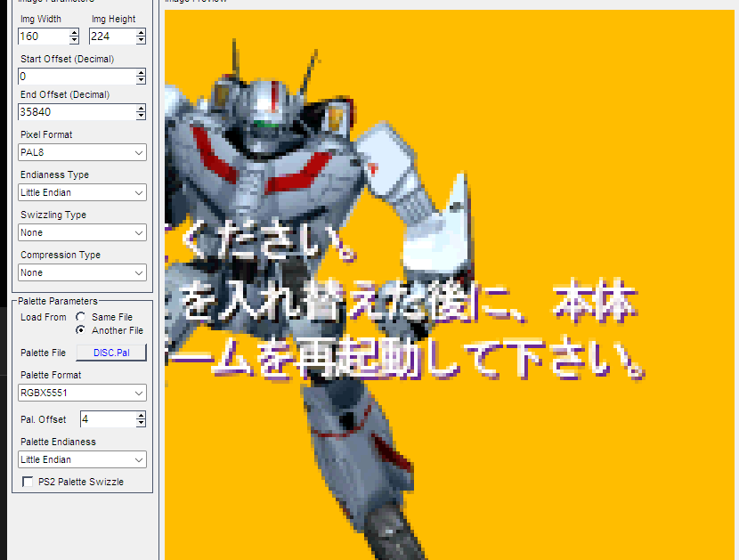Select the Another File radio button

click(81, 330)
